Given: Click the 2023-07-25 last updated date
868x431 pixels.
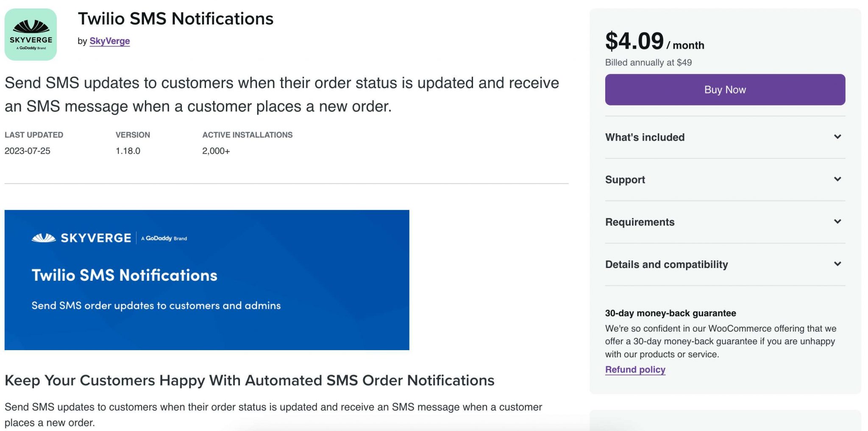Looking at the screenshot, I should [x=27, y=151].
